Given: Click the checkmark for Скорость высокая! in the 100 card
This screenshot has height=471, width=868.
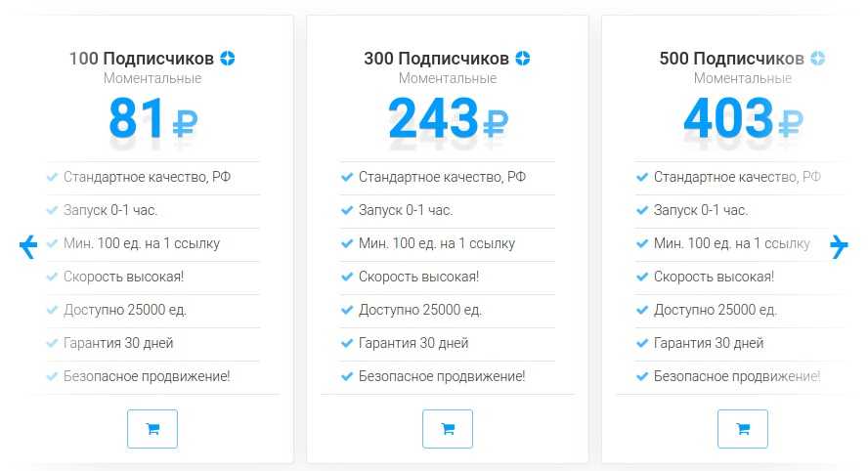Looking at the screenshot, I should coord(52,277).
